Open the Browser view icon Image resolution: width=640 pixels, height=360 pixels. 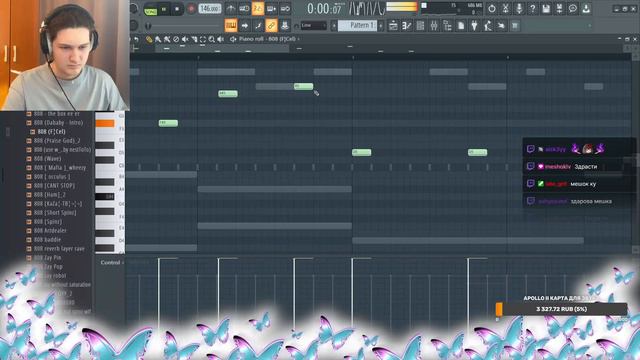pyautogui.click(x=447, y=26)
